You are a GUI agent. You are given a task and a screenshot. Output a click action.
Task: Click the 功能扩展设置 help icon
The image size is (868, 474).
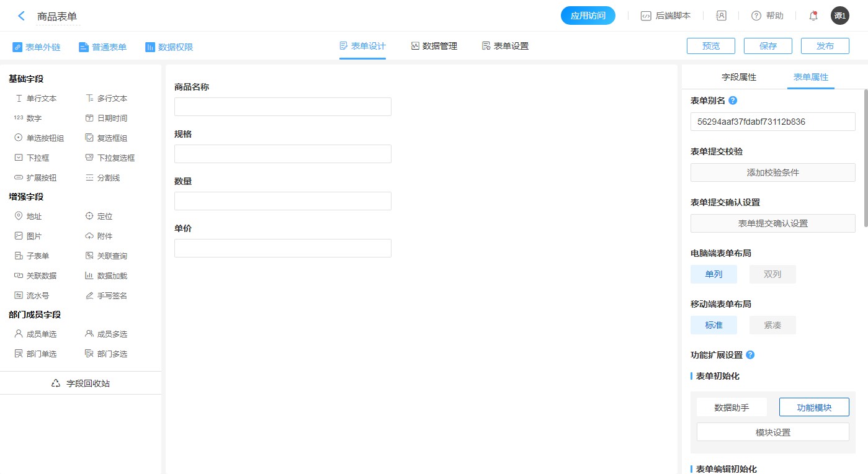point(750,355)
